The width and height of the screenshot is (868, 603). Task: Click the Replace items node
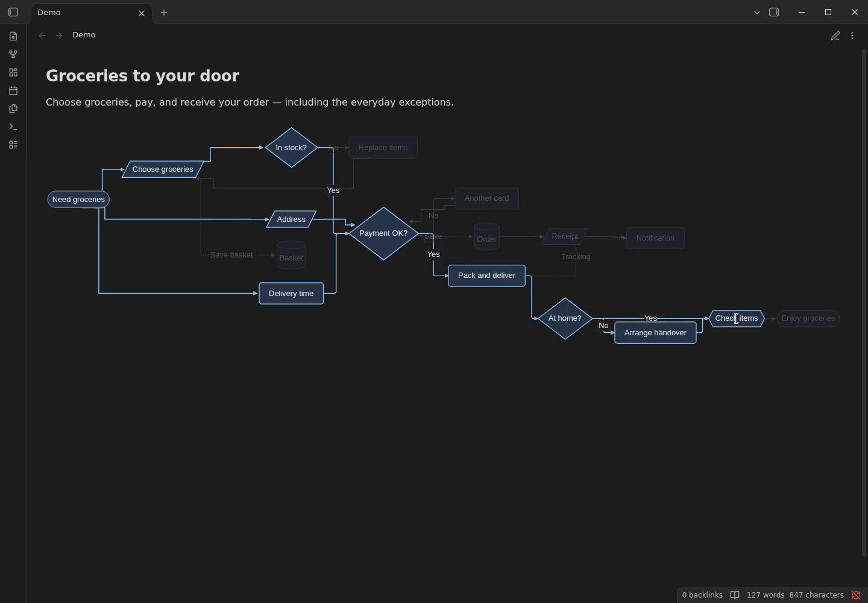383,148
